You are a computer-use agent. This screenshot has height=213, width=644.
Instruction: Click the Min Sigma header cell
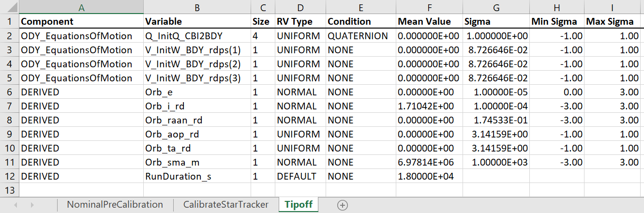tap(554, 21)
